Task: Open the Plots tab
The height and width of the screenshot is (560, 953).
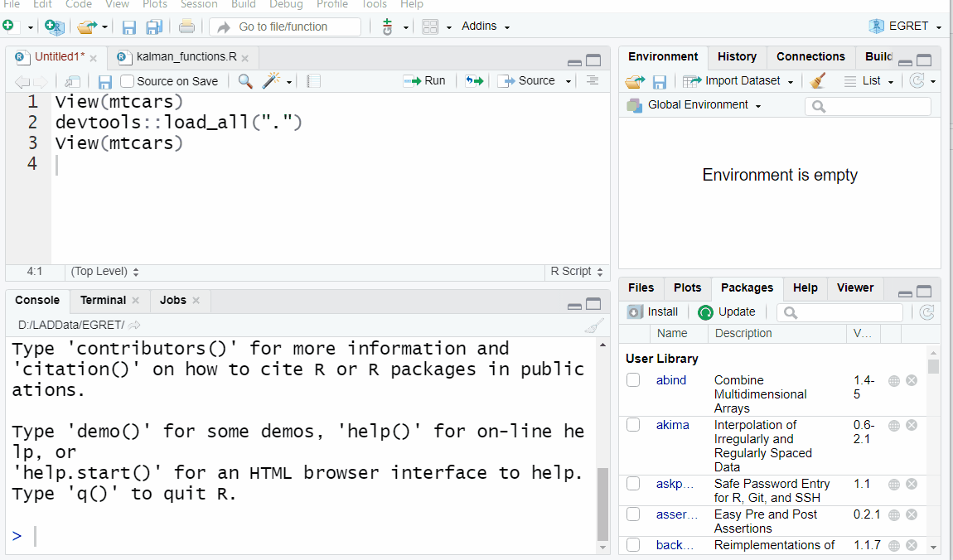Action: coord(687,288)
